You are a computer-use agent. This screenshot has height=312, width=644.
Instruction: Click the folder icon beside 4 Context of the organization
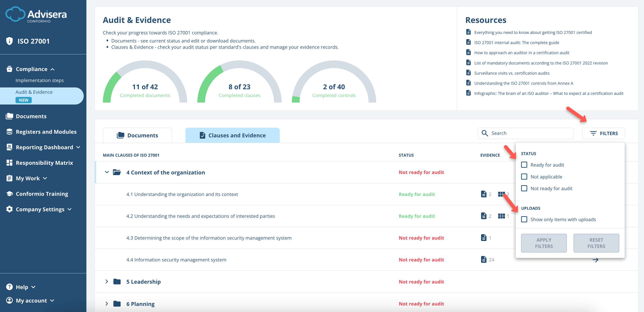click(117, 172)
